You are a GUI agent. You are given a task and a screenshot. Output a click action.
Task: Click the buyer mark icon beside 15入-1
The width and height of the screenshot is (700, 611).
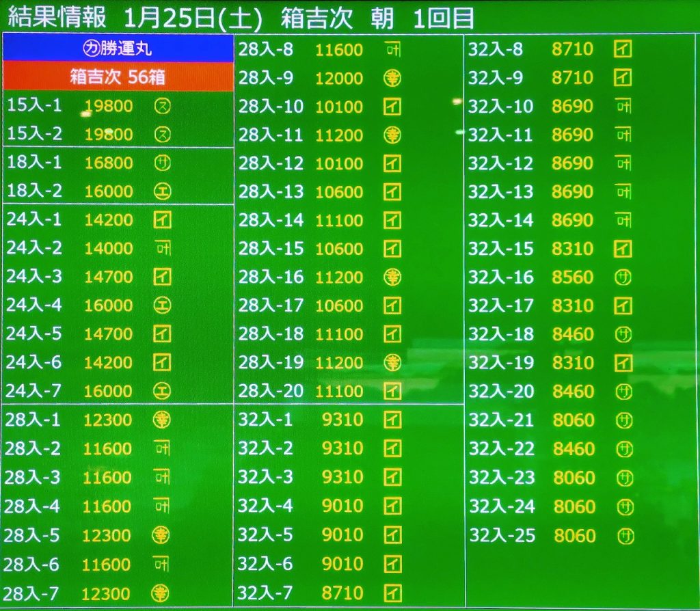click(163, 106)
